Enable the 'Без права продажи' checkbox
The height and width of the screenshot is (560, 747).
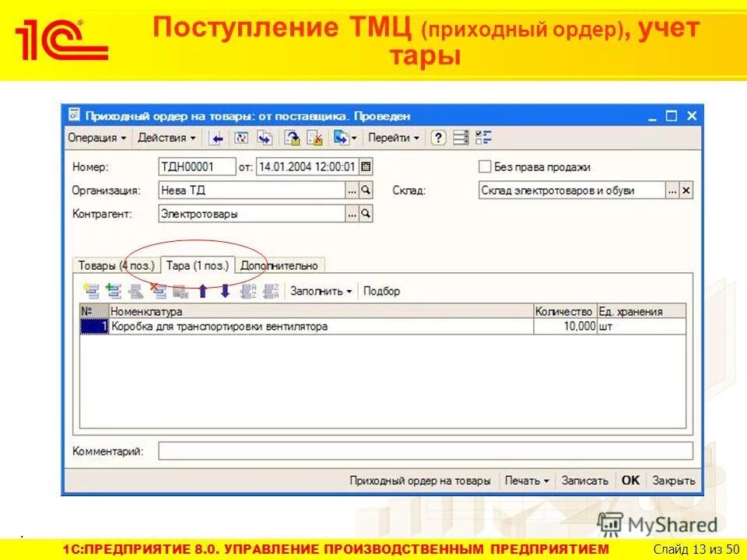point(483,166)
